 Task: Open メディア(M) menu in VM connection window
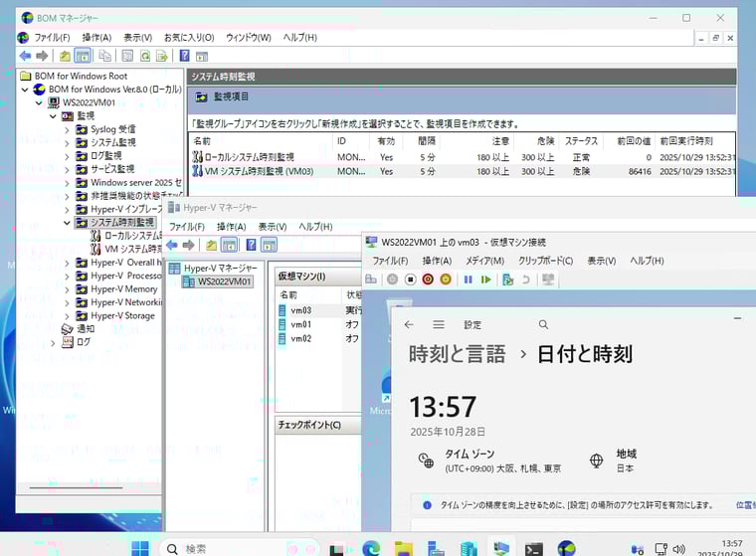click(485, 261)
